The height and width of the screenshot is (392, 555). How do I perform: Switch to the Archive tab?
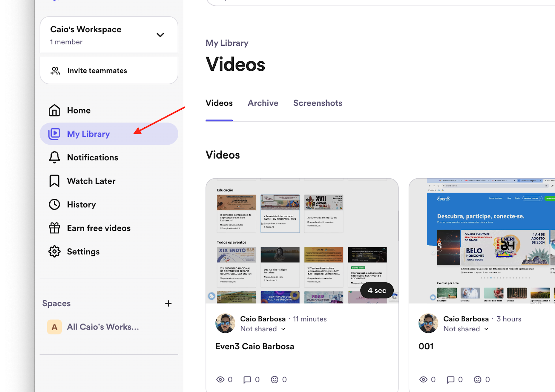(263, 103)
